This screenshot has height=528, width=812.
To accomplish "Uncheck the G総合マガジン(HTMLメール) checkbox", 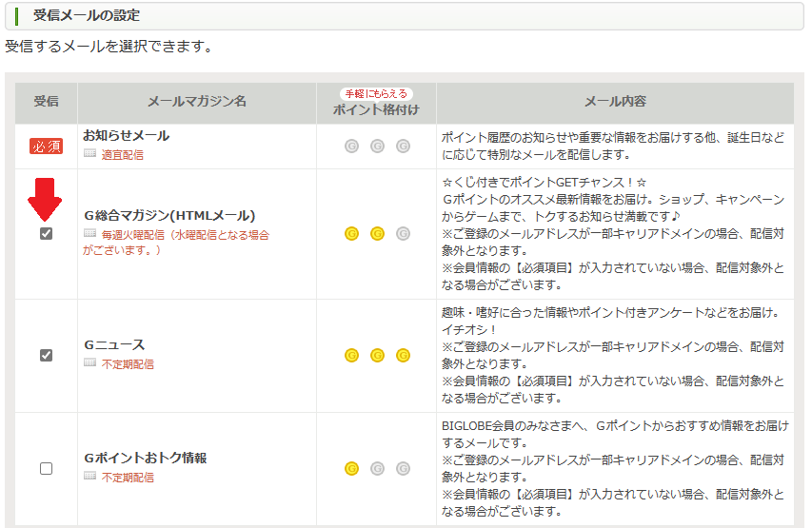I will pyautogui.click(x=46, y=233).
